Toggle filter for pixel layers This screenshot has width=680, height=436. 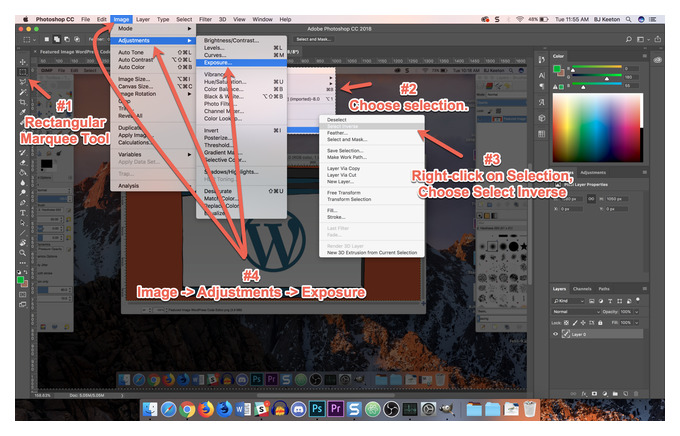tap(592, 301)
